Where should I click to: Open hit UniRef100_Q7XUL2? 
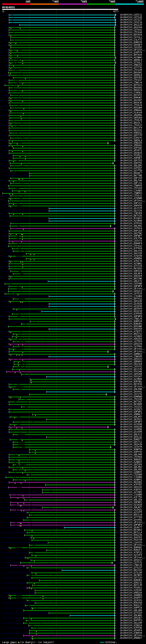[x=131, y=63]
